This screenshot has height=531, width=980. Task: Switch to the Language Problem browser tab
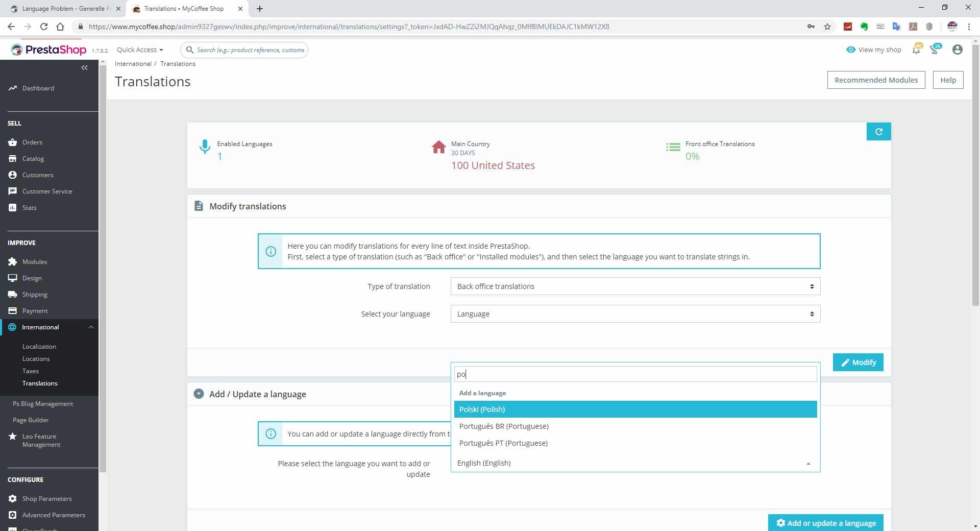coord(65,9)
